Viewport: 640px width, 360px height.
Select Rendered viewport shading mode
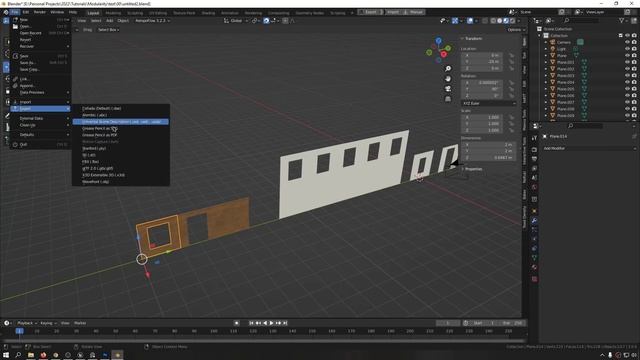[x=513, y=20]
